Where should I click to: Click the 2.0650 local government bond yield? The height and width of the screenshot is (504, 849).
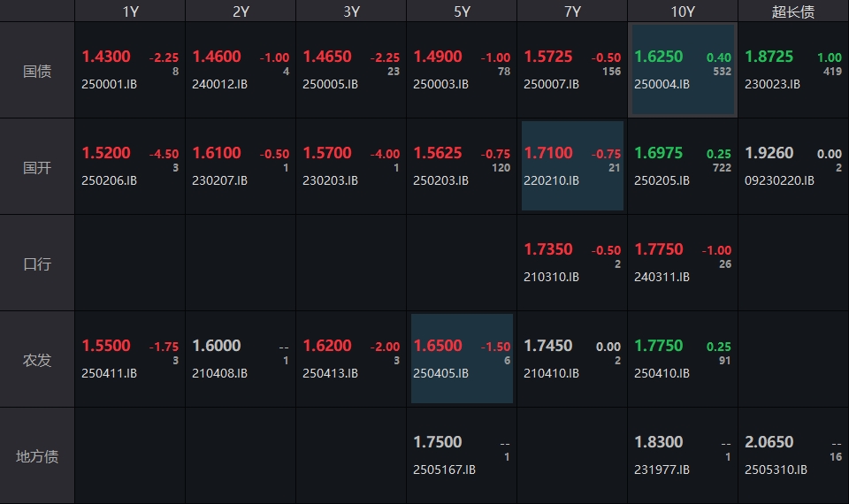pos(769,442)
